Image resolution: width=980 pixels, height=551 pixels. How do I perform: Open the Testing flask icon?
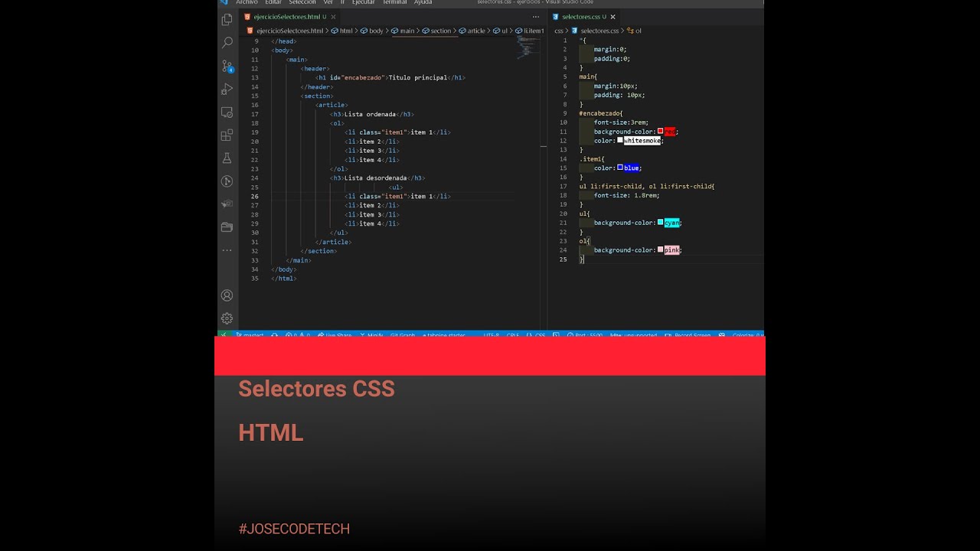click(227, 158)
